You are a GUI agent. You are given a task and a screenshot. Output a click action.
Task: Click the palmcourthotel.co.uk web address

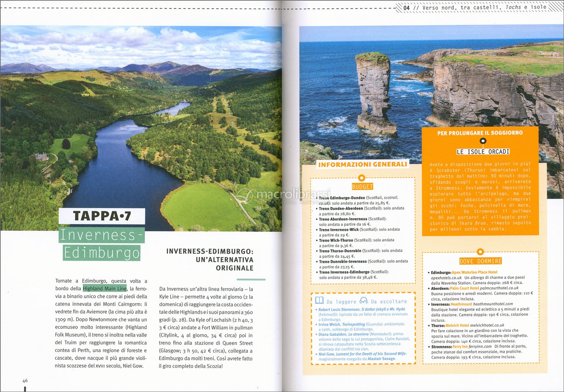[499, 288]
